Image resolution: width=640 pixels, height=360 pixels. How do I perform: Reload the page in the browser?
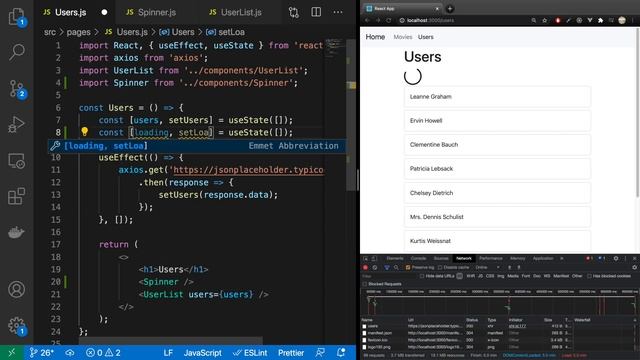click(389, 20)
